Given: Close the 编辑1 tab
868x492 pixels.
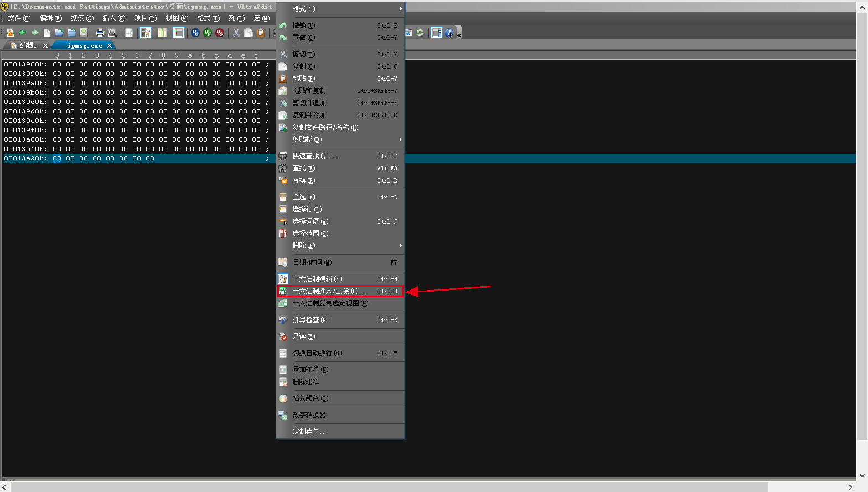Looking at the screenshot, I should [45, 45].
